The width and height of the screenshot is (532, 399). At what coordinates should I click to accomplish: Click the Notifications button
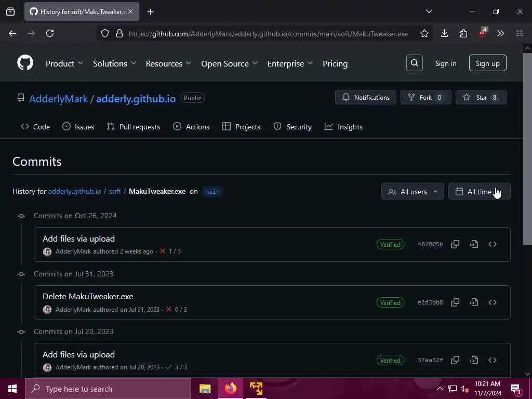pyautogui.click(x=365, y=97)
